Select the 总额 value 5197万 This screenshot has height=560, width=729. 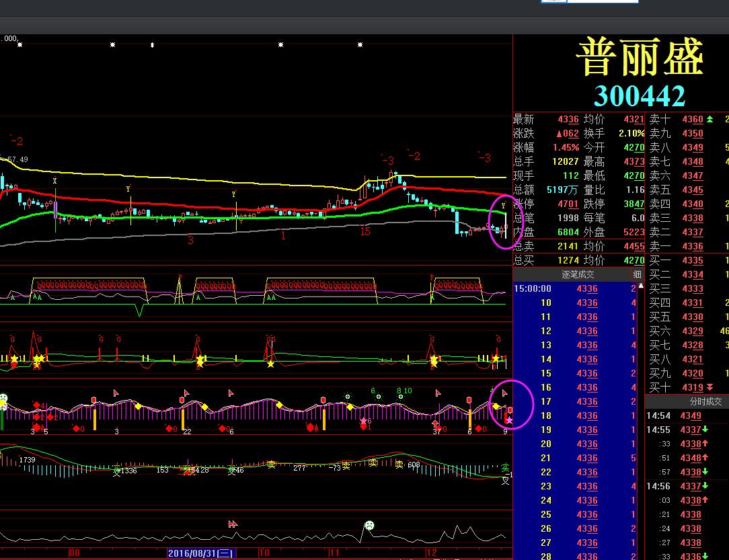563,190
